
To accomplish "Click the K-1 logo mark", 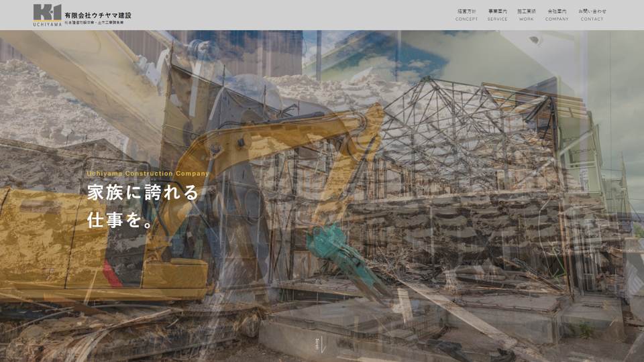I will point(47,11).
